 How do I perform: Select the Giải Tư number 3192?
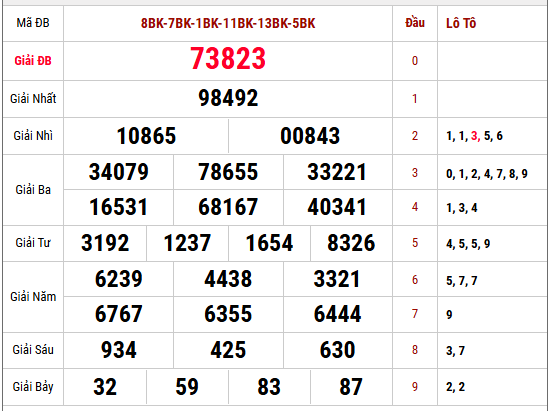[x=105, y=243]
